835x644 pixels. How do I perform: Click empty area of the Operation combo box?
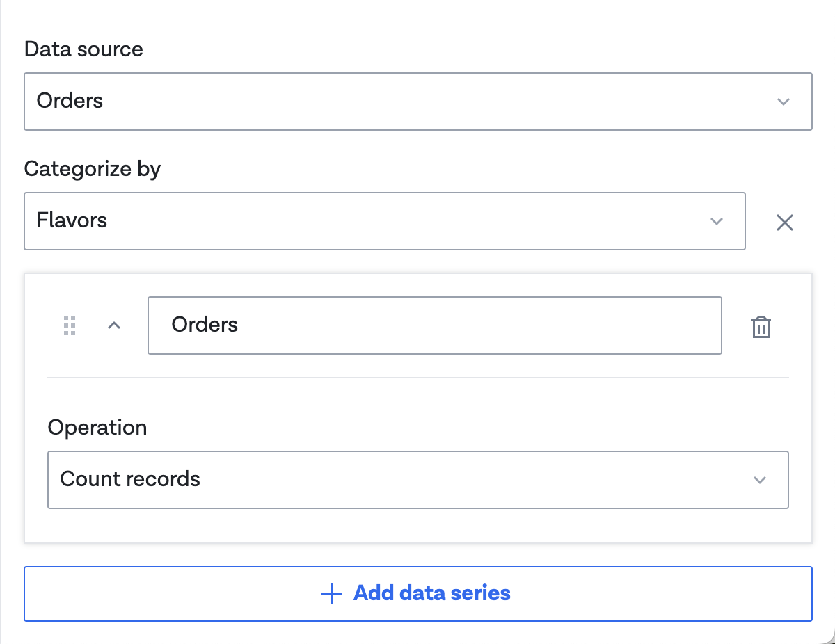click(452, 480)
